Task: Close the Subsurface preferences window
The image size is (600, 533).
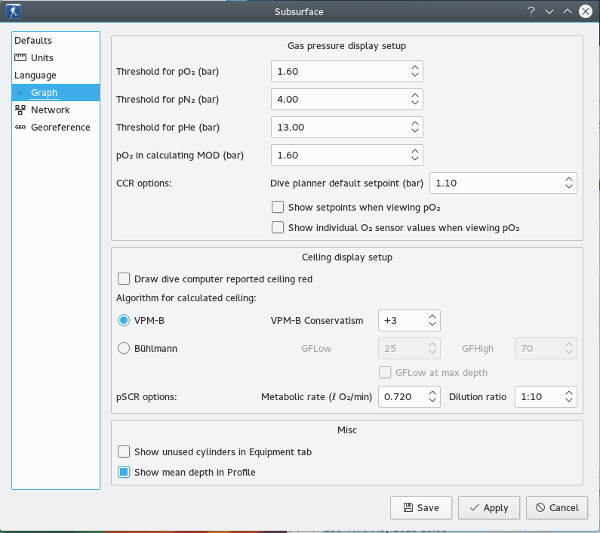Action: [x=585, y=11]
